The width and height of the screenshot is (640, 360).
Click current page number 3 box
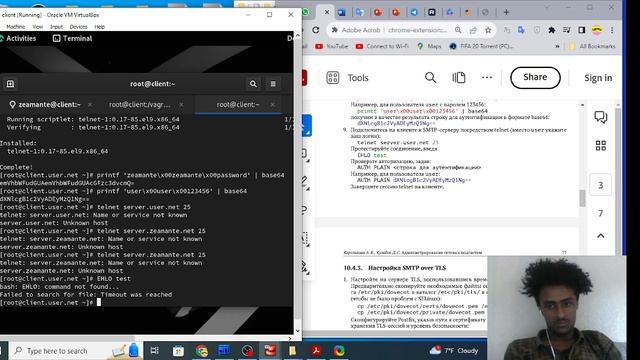(x=600, y=185)
